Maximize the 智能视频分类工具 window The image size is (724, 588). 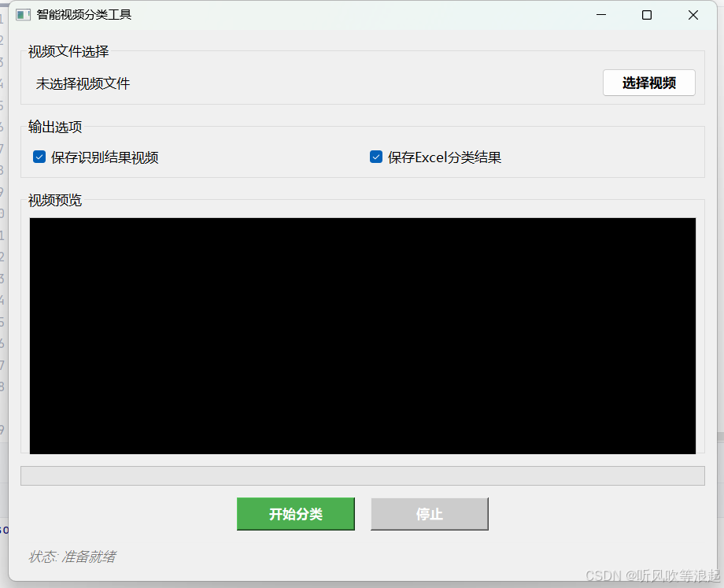point(647,15)
